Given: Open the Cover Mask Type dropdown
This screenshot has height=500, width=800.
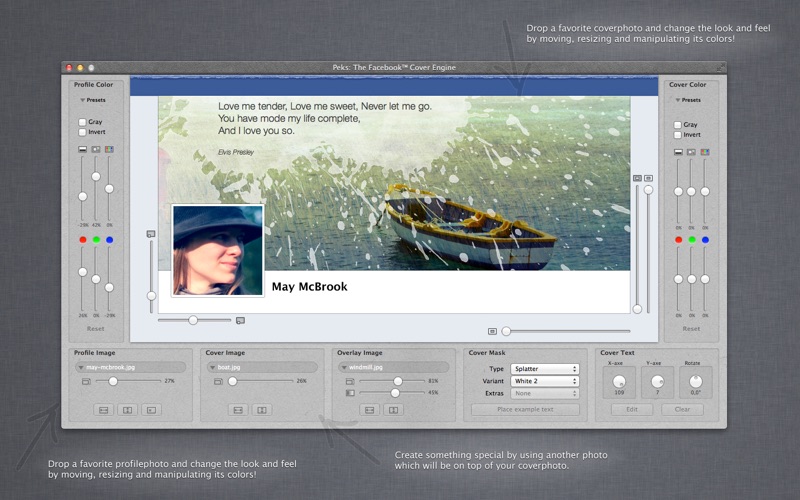Looking at the screenshot, I should tap(545, 369).
